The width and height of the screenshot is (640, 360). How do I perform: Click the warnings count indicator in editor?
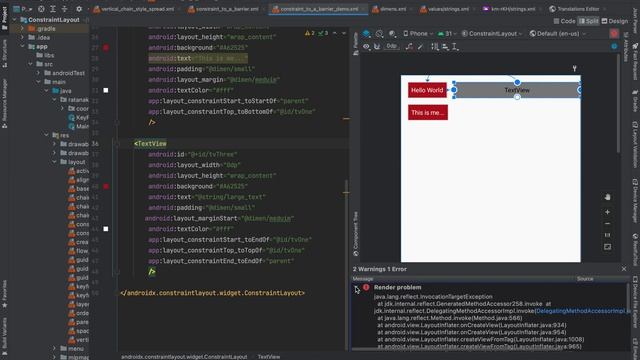point(310,33)
